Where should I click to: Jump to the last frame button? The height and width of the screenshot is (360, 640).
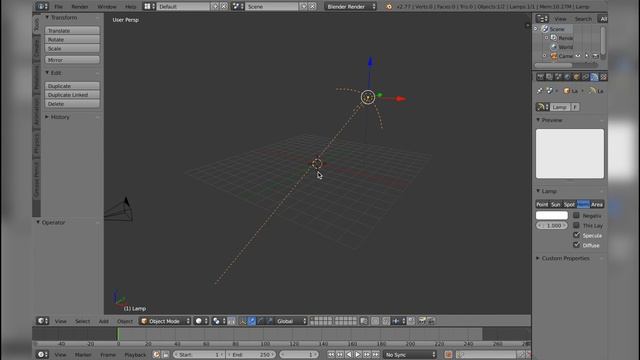coord(376,355)
